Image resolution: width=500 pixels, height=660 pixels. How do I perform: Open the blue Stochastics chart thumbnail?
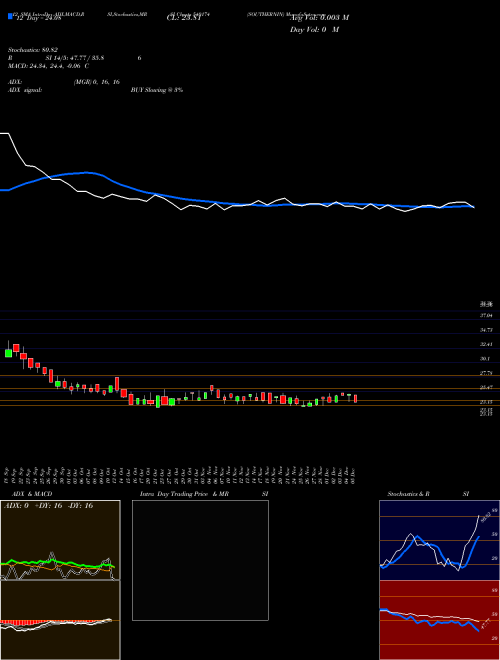[x=439, y=540]
